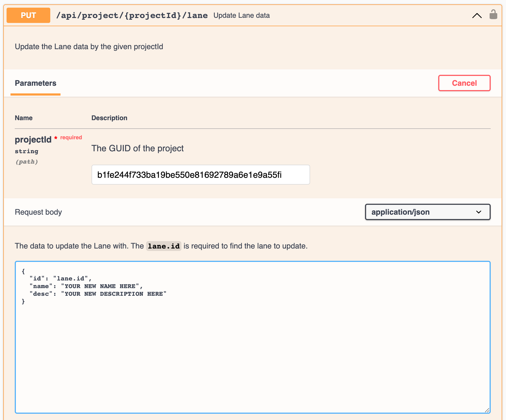Select the Parameters tab
This screenshot has width=506, height=420.
point(36,83)
